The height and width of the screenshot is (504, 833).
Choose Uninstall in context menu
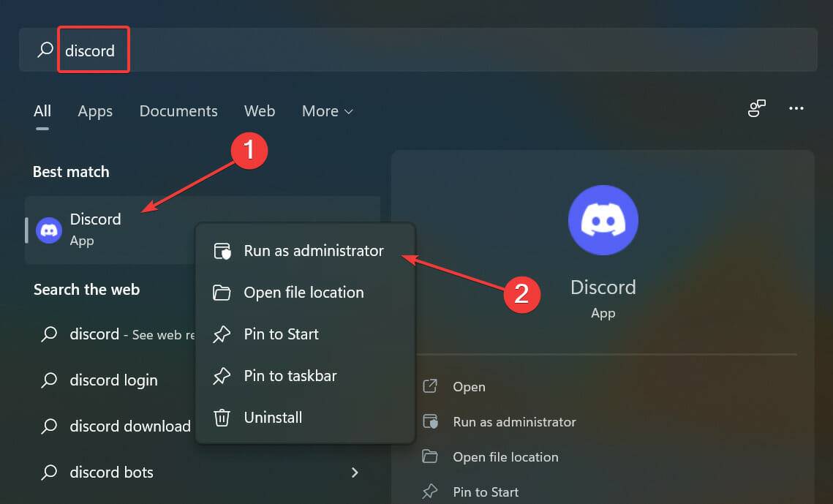pos(305,418)
